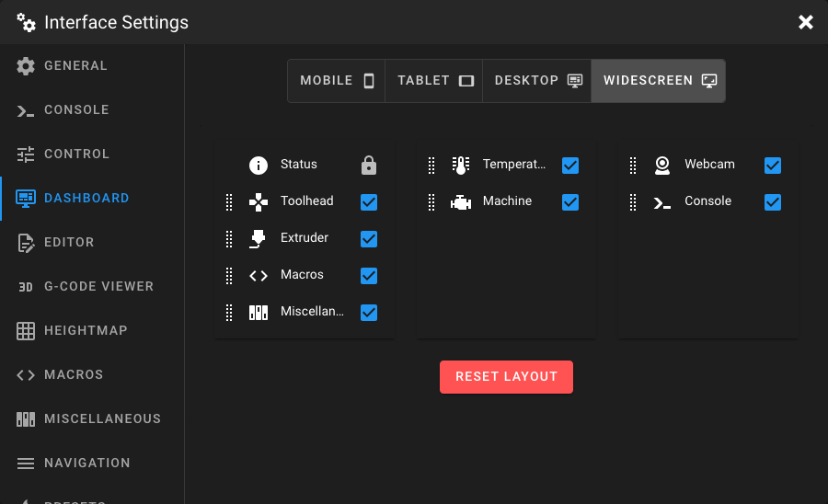Viewport: 828px width, 504px height.
Task: Select the Dashboard settings section
Action: pyautogui.click(x=92, y=199)
